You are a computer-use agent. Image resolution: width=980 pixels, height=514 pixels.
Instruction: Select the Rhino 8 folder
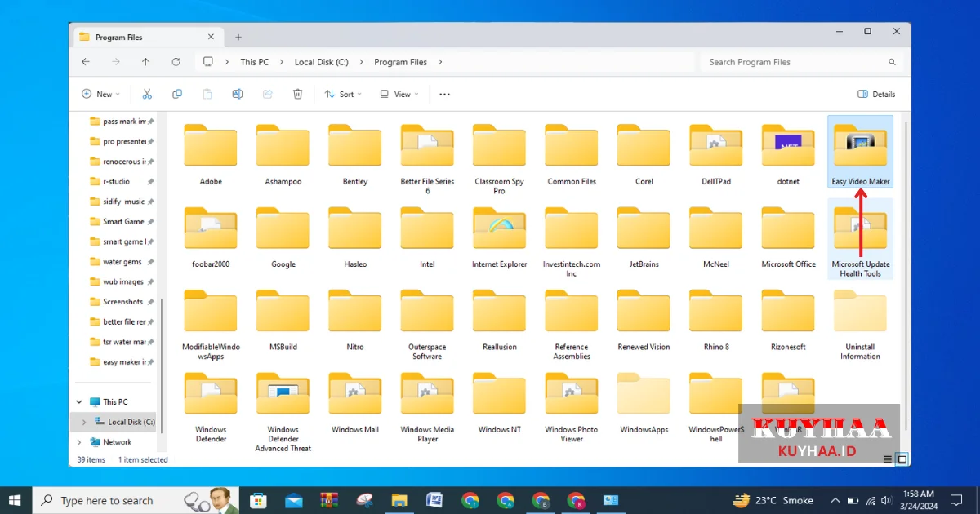[x=716, y=321]
